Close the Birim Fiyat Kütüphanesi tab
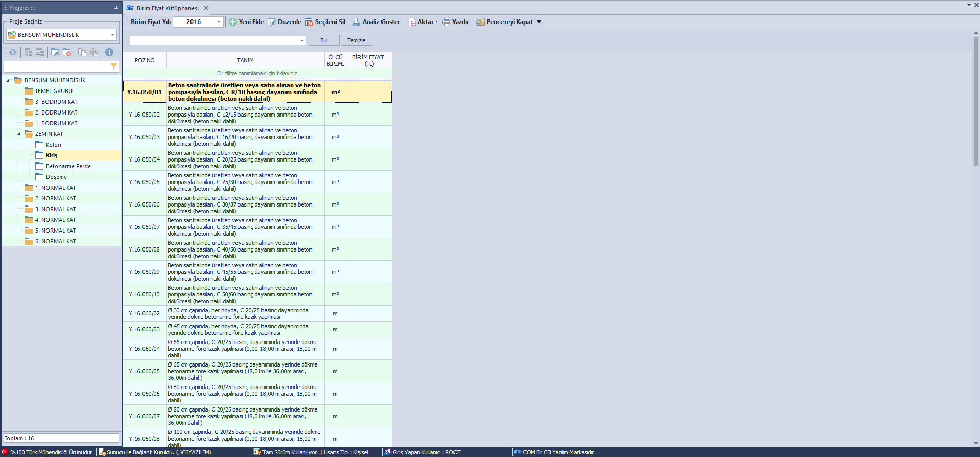The image size is (980, 457). point(206,8)
